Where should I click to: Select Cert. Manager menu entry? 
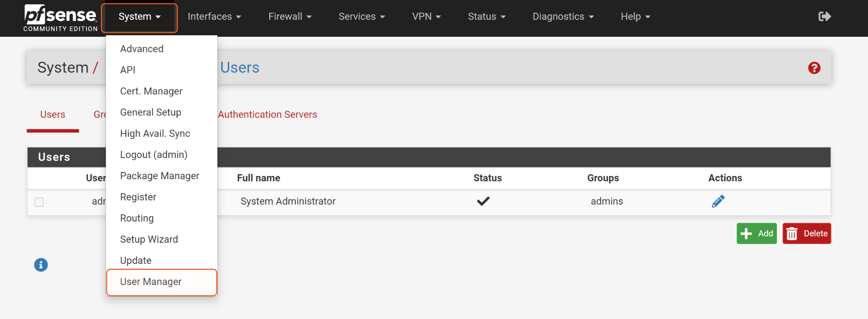tap(151, 91)
